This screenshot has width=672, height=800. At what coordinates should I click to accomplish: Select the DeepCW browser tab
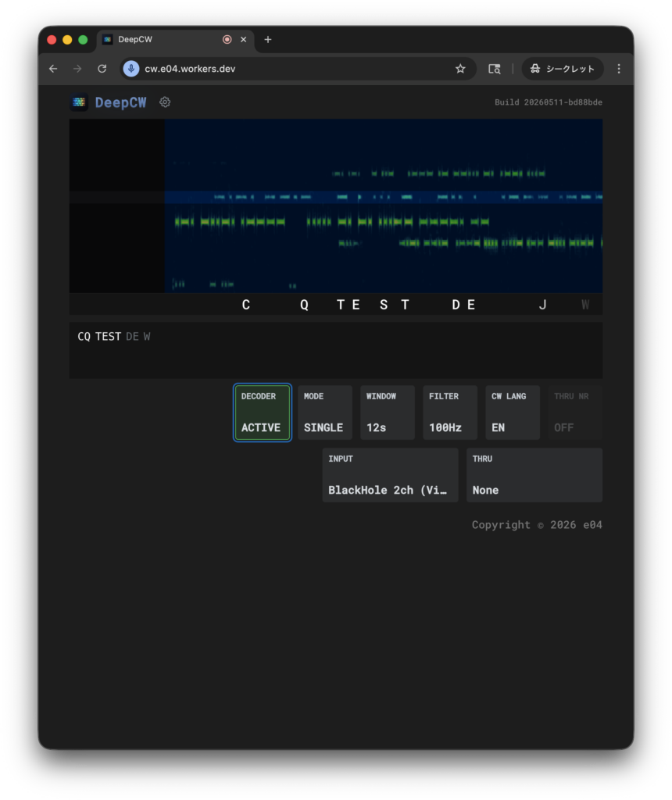point(175,39)
